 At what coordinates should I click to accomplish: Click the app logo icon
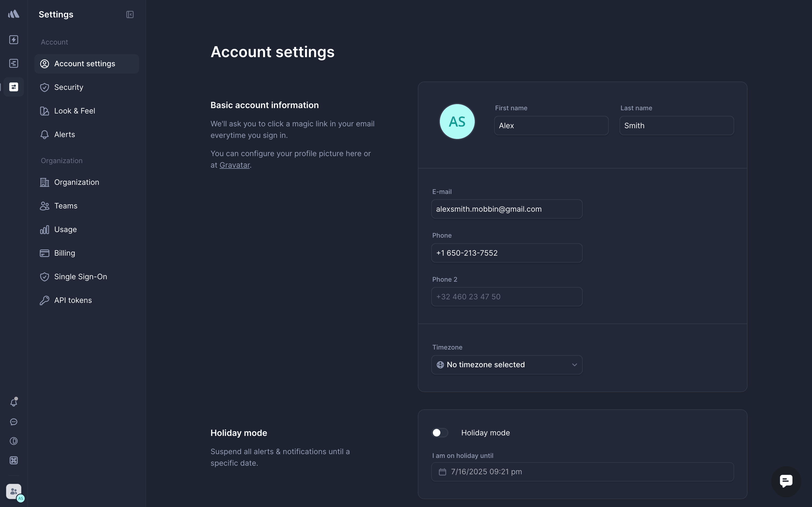14,14
